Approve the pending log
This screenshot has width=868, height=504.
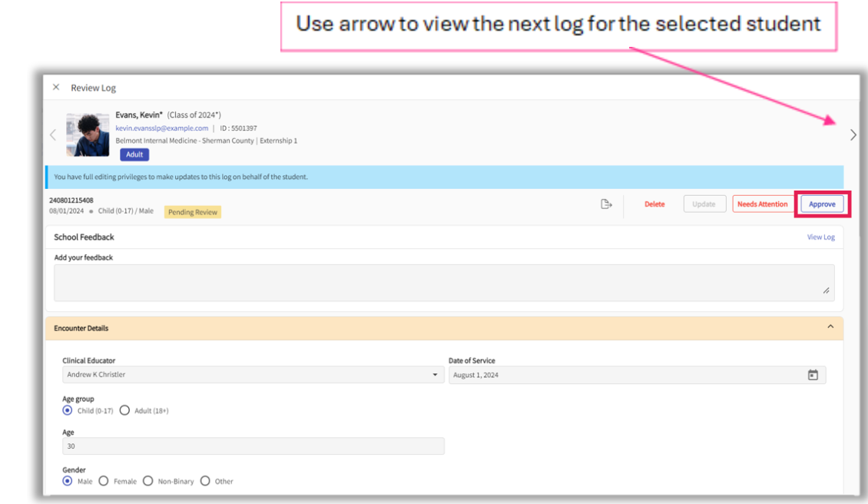click(822, 204)
